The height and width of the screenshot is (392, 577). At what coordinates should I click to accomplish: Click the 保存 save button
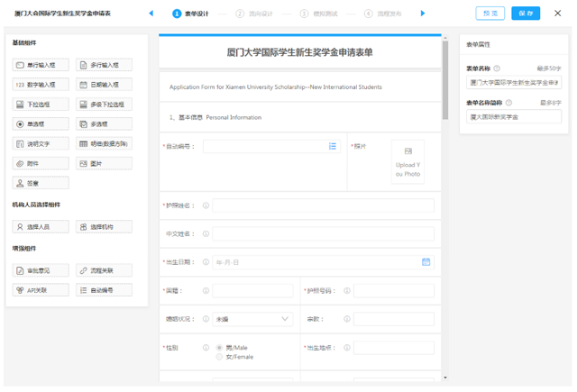(526, 14)
